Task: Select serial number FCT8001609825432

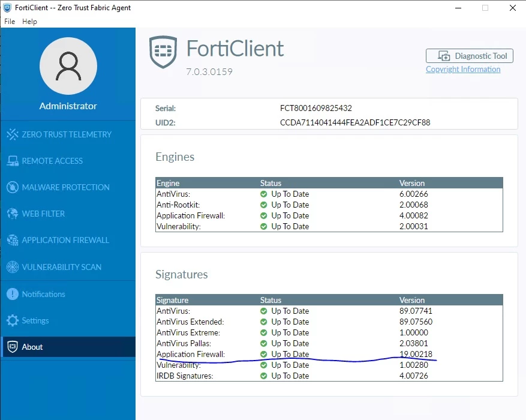Action: click(316, 108)
